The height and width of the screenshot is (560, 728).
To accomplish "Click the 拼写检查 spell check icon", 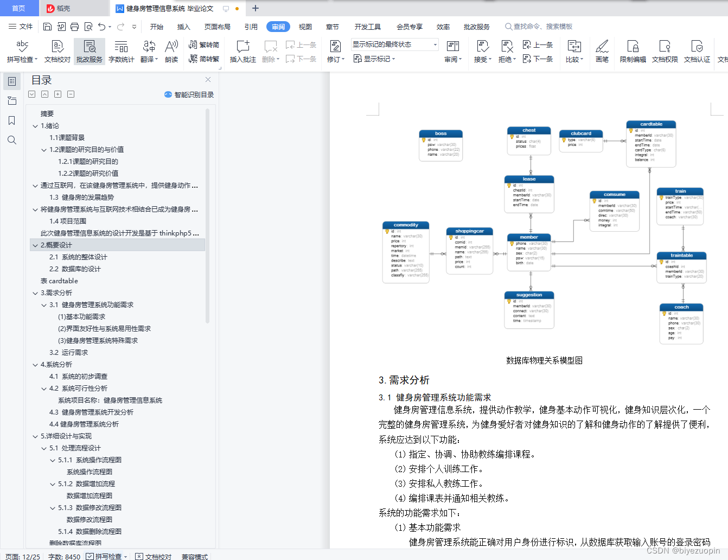I will click(22, 47).
